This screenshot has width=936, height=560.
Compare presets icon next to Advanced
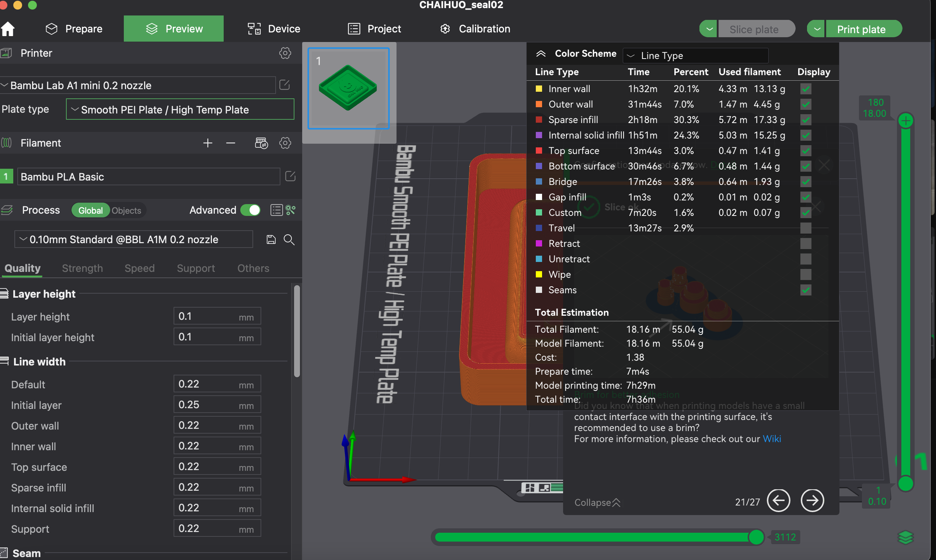(x=290, y=210)
